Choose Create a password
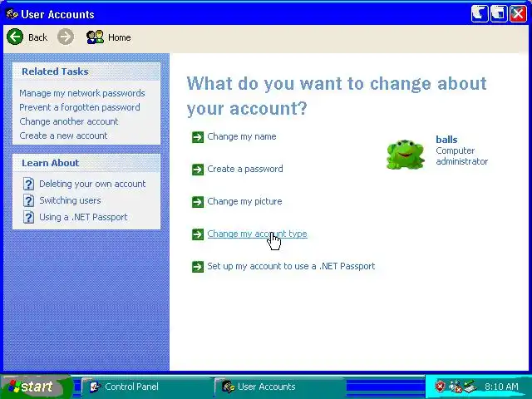Image resolution: width=532 pixels, height=399 pixels. click(x=245, y=169)
